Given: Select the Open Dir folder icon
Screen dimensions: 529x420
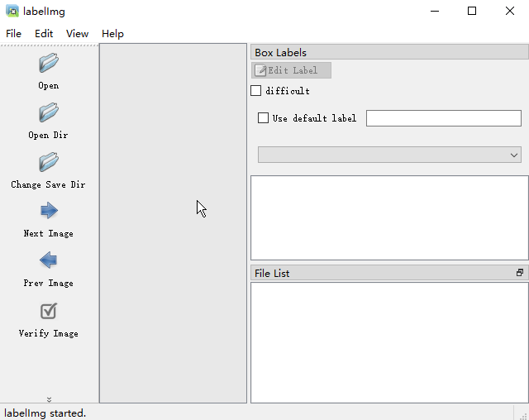Looking at the screenshot, I should tap(49, 112).
